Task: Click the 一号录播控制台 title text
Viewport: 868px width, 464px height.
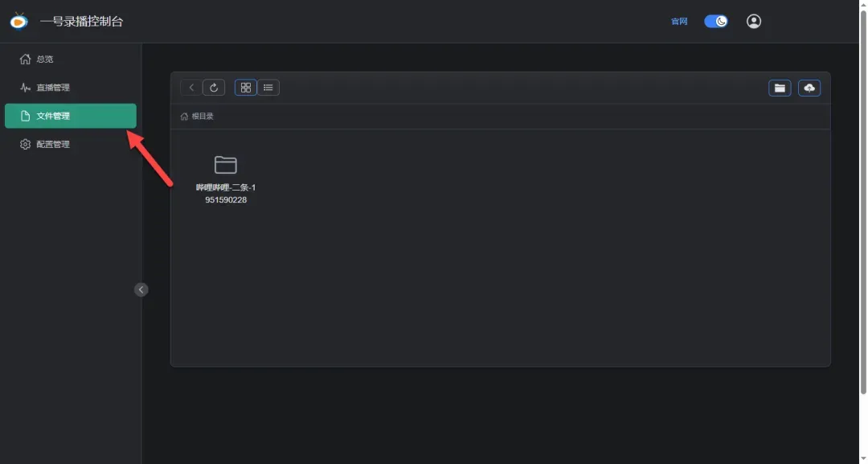Action: [81, 22]
